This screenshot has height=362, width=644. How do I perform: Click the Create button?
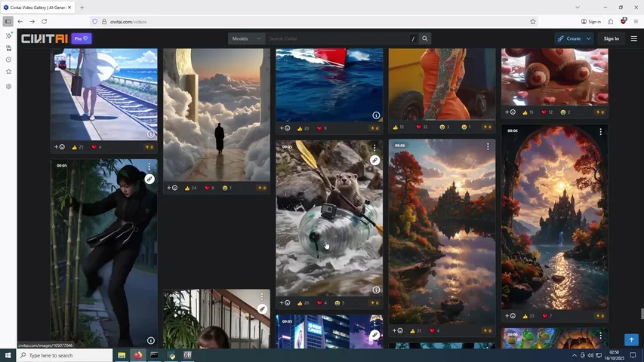[x=569, y=38]
